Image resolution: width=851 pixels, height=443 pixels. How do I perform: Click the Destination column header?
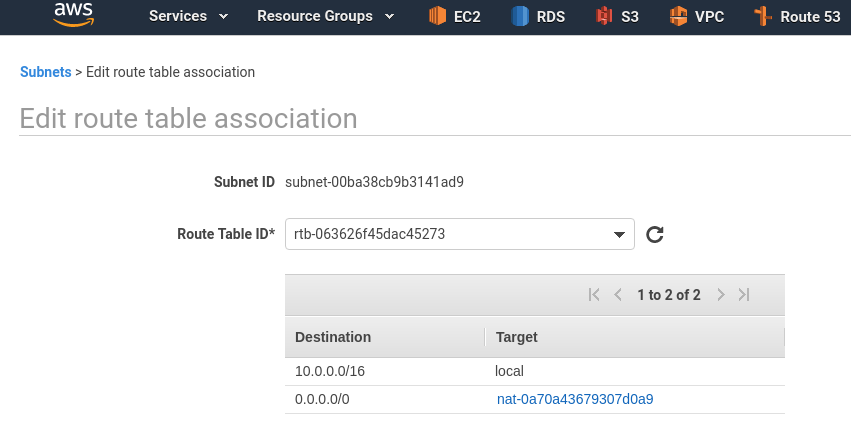click(x=333, y=337)
